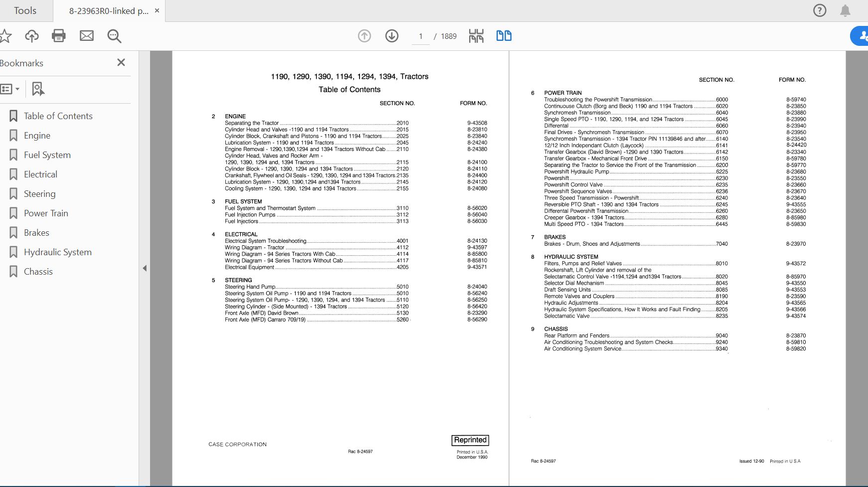Select the two-page view icon

tap(504, 36)
